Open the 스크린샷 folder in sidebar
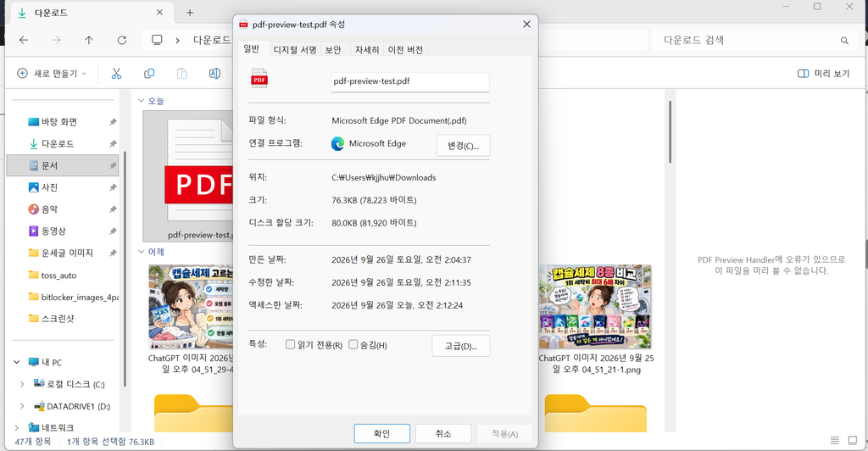The width and height of the screenshot is (868, 451). coord(58,319)
